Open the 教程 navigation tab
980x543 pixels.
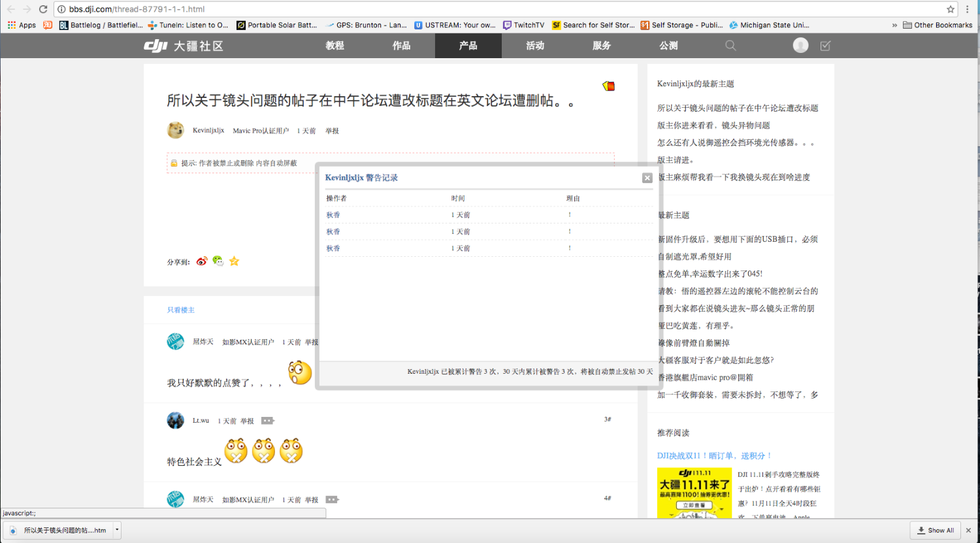[x=335, y=46]
